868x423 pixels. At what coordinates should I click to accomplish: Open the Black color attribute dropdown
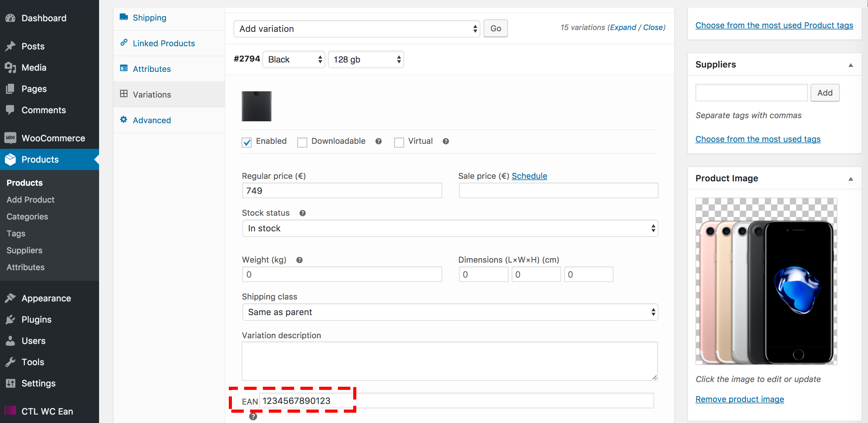tap(293, 59)
